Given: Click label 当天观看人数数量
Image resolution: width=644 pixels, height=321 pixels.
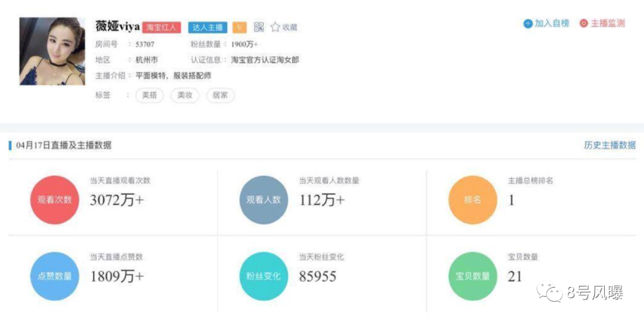Looking at the screenshot, I should click(329, 180).
